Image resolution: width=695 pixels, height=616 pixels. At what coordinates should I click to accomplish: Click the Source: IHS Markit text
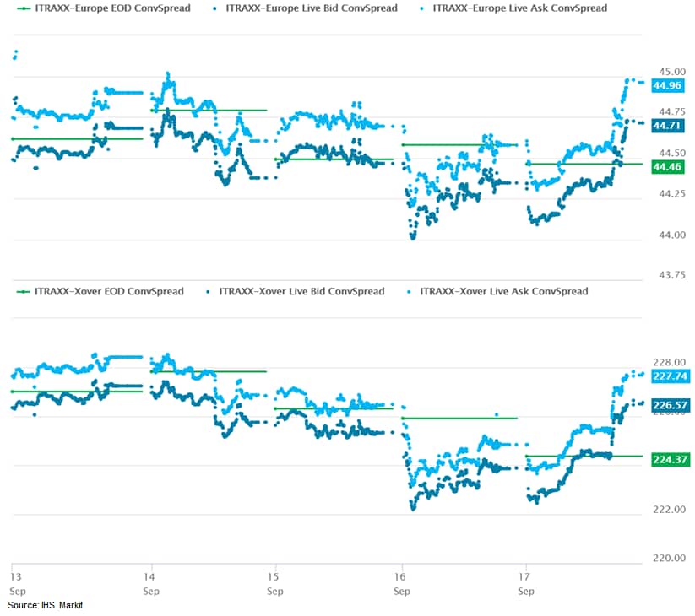[x=46, y=606]
